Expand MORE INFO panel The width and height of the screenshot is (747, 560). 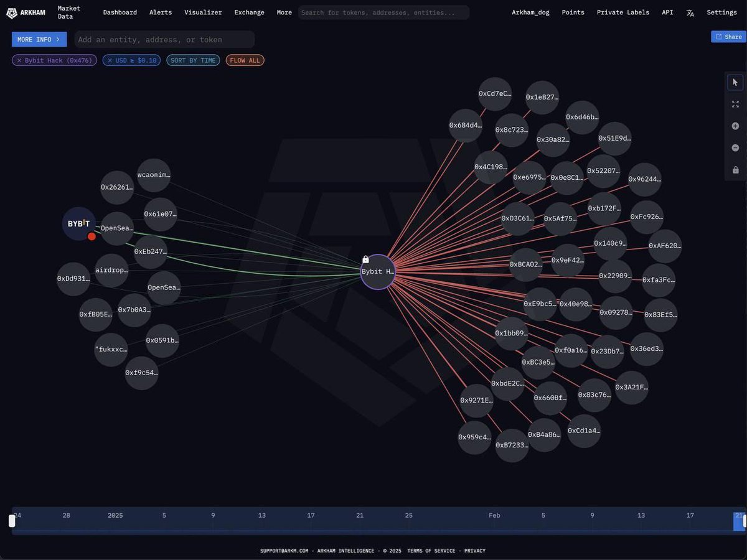click(39, 39)
